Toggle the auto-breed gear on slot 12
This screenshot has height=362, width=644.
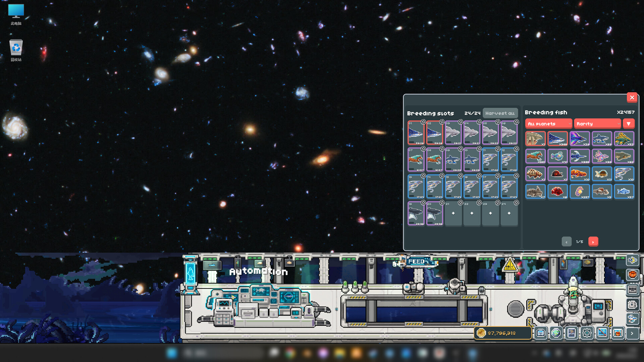tap(516, 149)
